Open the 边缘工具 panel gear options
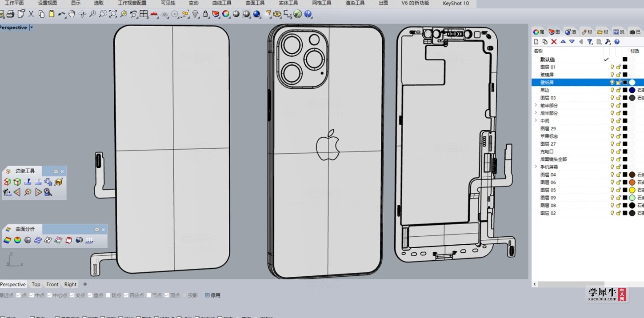The image size is (644, 318). [56, 171]
